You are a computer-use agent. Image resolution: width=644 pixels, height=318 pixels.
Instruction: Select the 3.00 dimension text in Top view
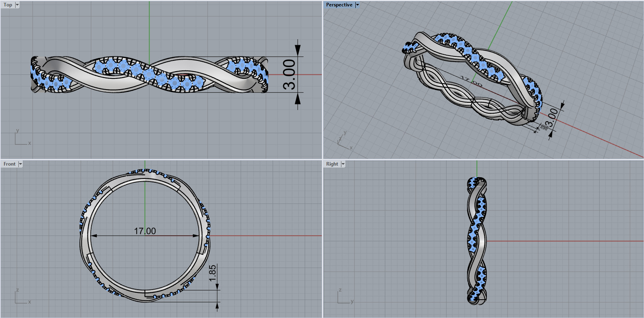[289, 74]
